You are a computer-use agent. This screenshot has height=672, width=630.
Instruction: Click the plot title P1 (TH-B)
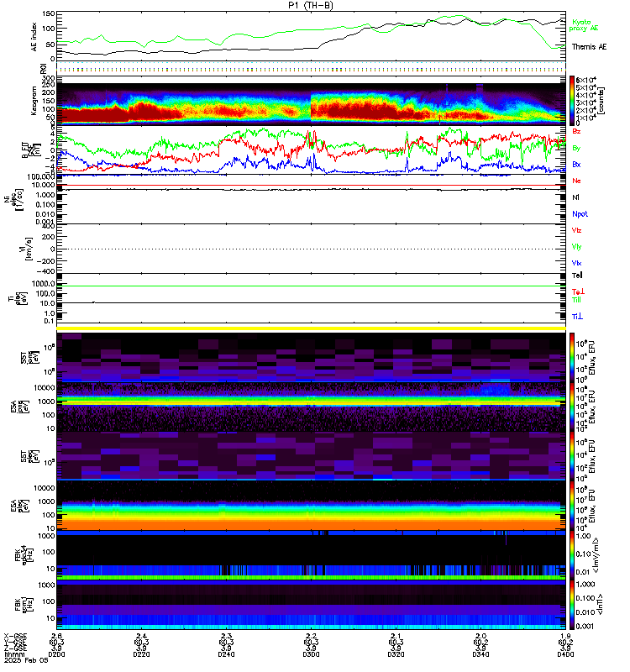(311, 5)
